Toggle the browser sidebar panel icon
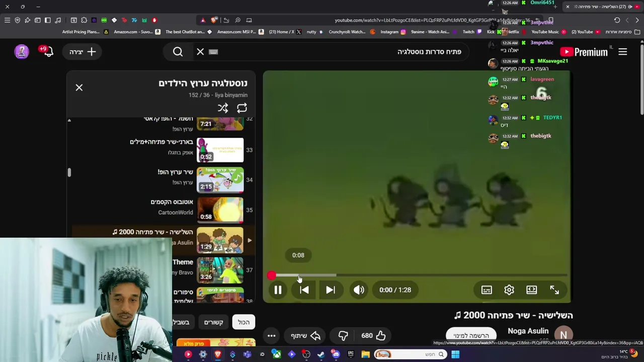 point(48,20)
